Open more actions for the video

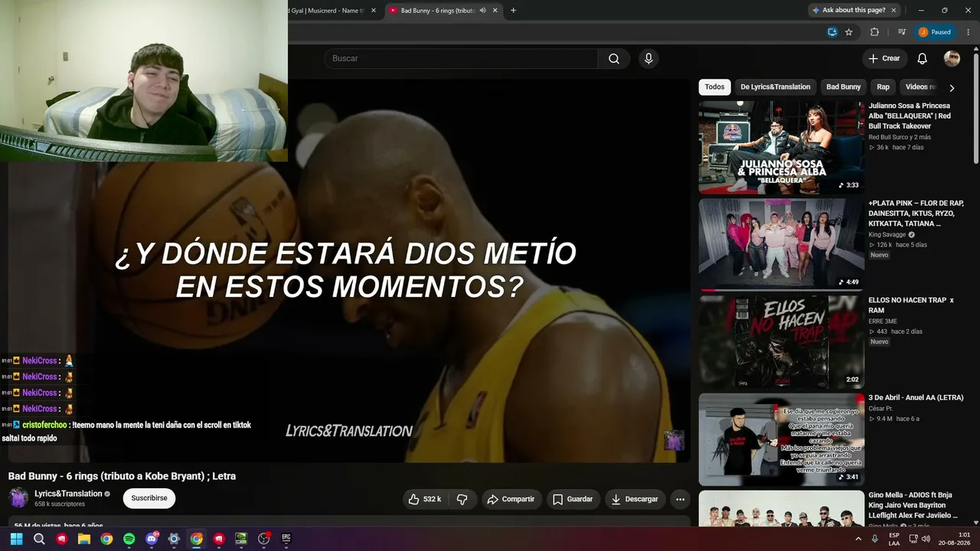tap(680, 499)
